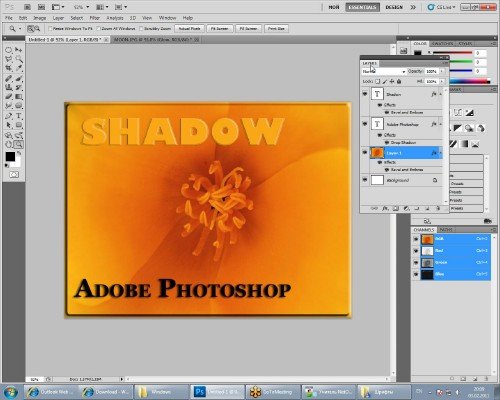The width and height of the screenshot is (500, 400).
Task: Collapse effects of Adobe Photoshop layer
Action: point(441,124)
